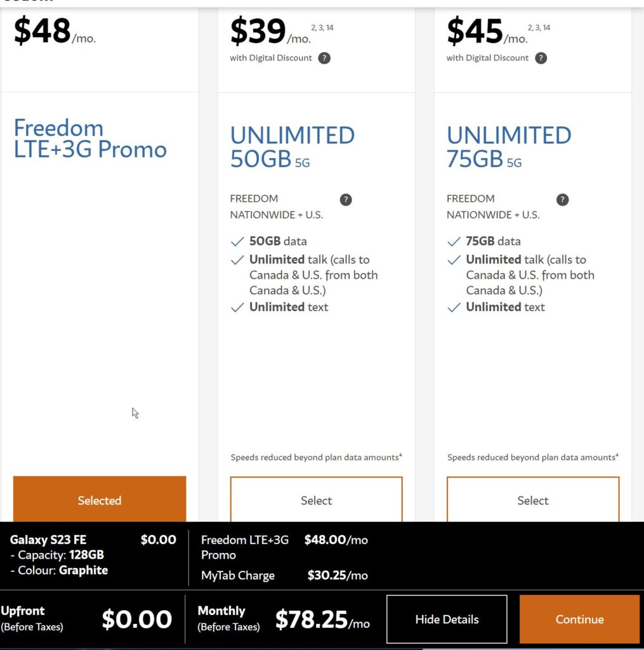Select the Unlimited 50GB 5G plan
The image size is (644, 650).
point(316,500)
